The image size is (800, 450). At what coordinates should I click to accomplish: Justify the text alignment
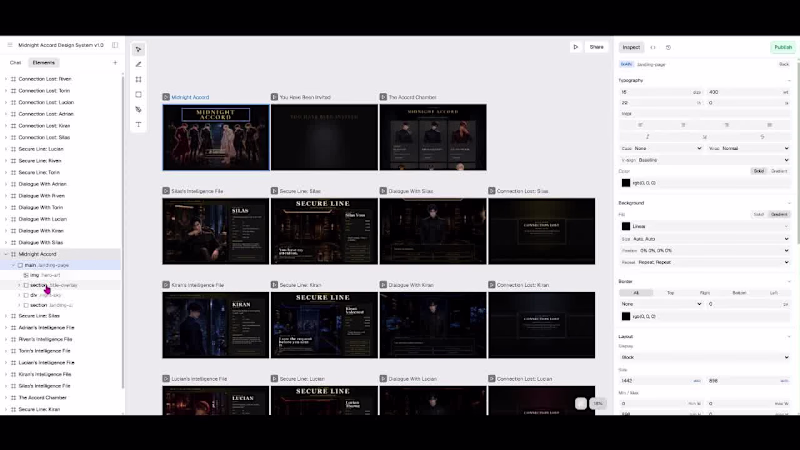(x=769, y=125)
